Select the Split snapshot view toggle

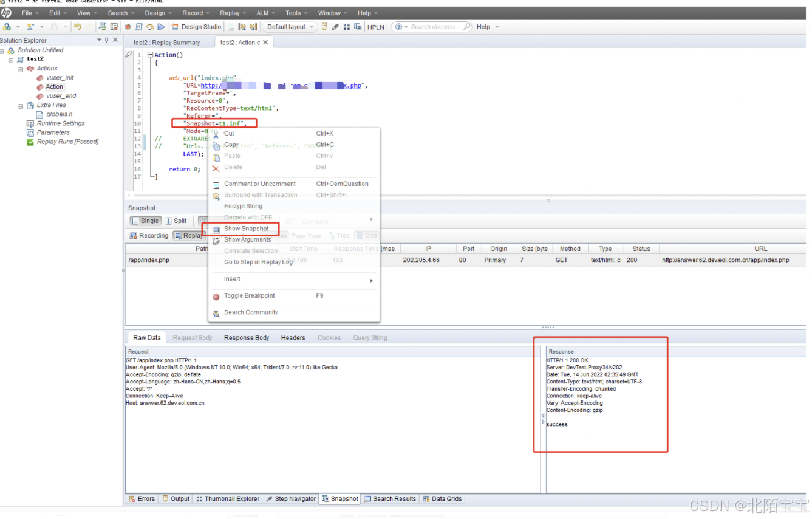(x=176, y=221)
